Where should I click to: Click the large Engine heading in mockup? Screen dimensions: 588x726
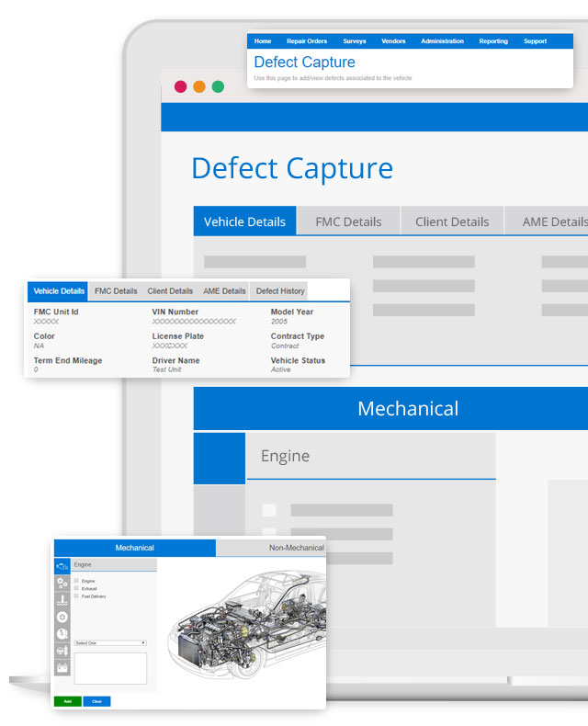(285, 456)
